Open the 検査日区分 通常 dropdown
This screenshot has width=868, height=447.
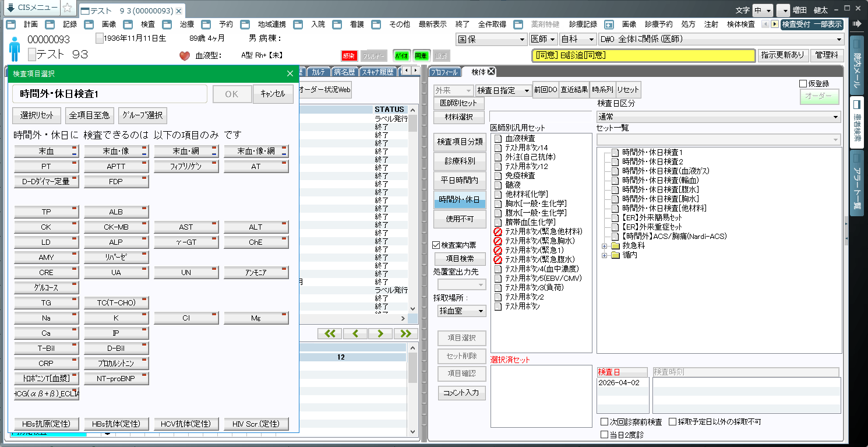pyautogui.click(x=719, y=117)
